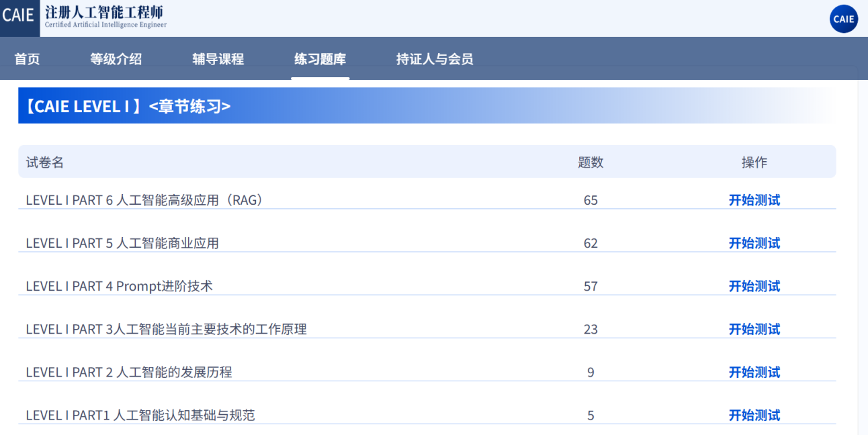Select the 练习题库 nav tab
The height and width of the screenshot is (435, 868).
click(320, 59)
